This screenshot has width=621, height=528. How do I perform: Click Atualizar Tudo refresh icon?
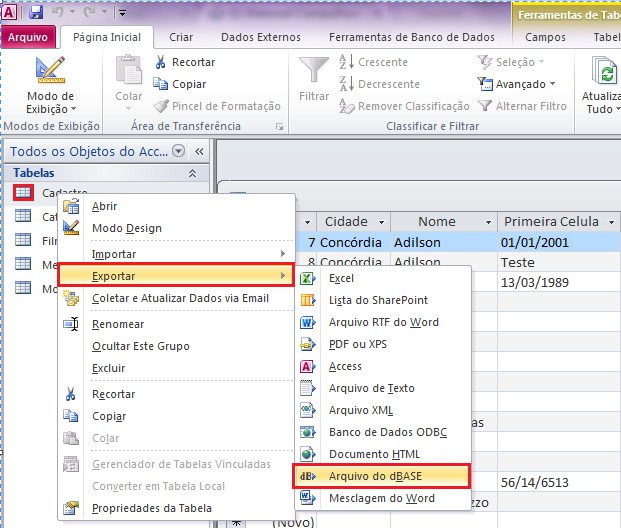pos(602,73)
